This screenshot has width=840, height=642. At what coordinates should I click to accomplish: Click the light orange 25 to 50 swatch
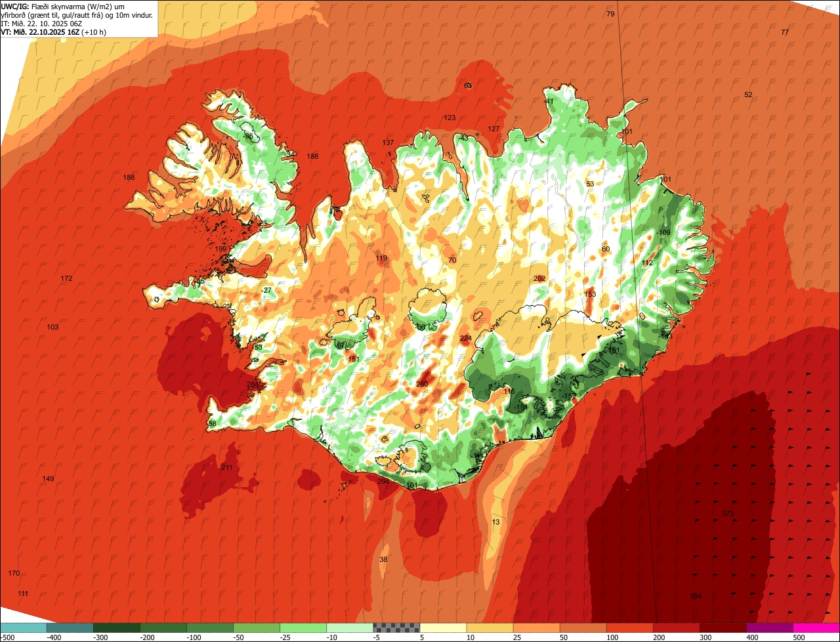pos(536,628)
